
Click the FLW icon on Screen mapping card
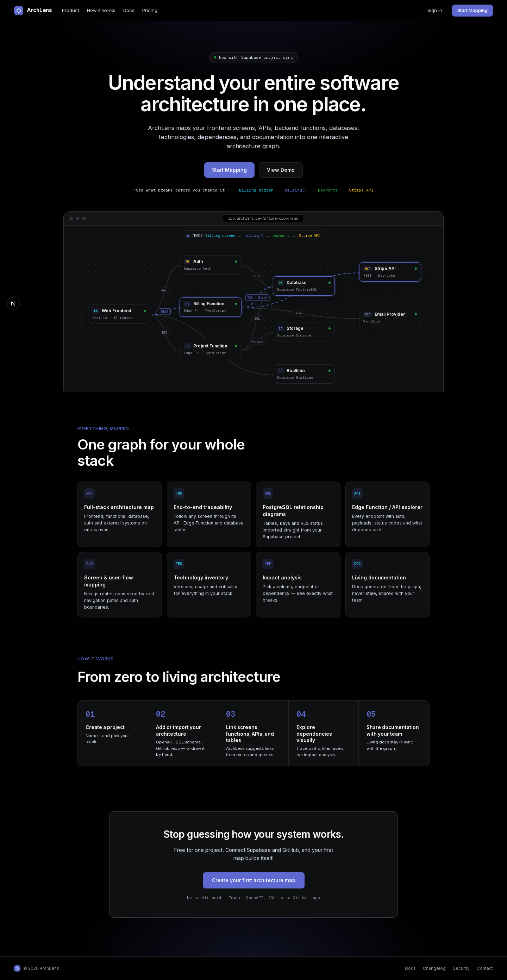pyautogui.click(x=89, y=564)
